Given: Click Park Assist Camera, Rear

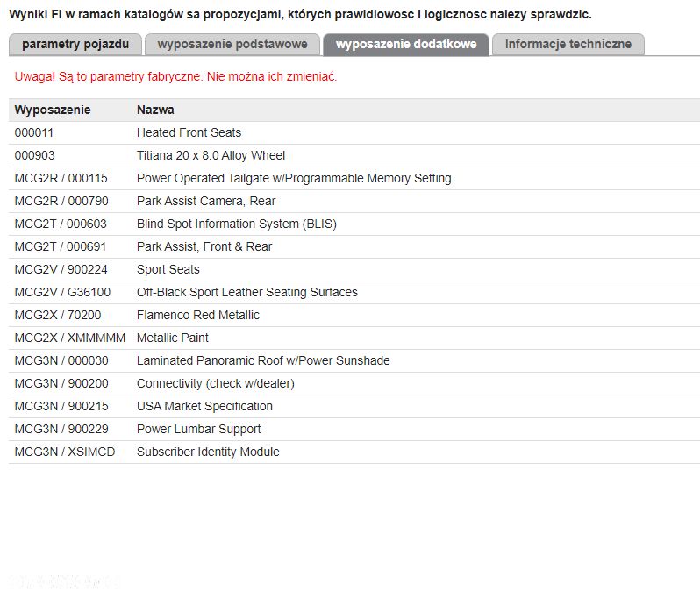Looking at the screenshot, I should pyautogui.click(x=206, y=201).
